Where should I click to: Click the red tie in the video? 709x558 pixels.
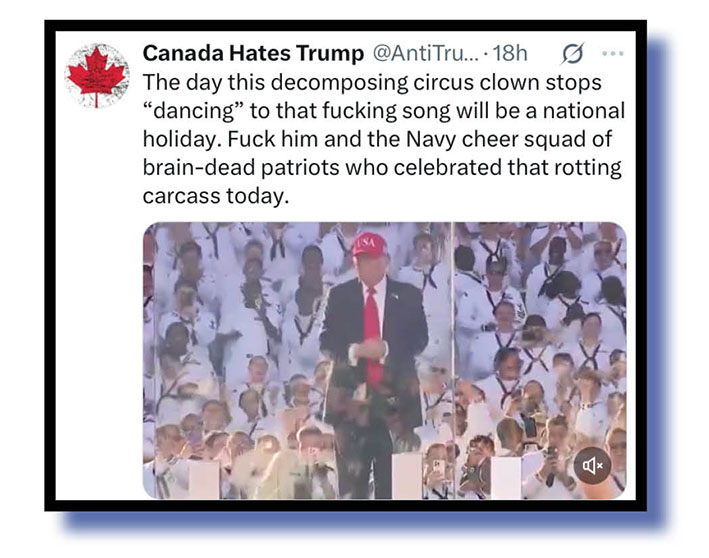click(x=372, y=320)
